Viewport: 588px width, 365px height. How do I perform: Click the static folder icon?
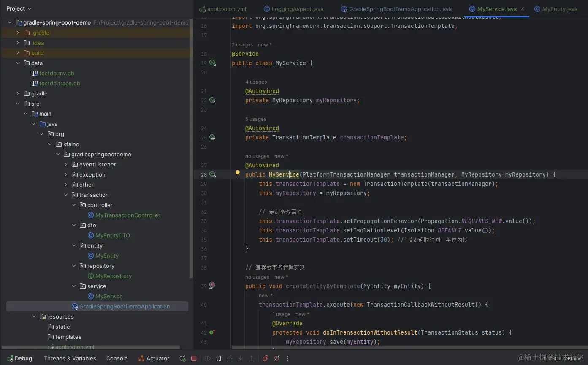tap(51, 327)
